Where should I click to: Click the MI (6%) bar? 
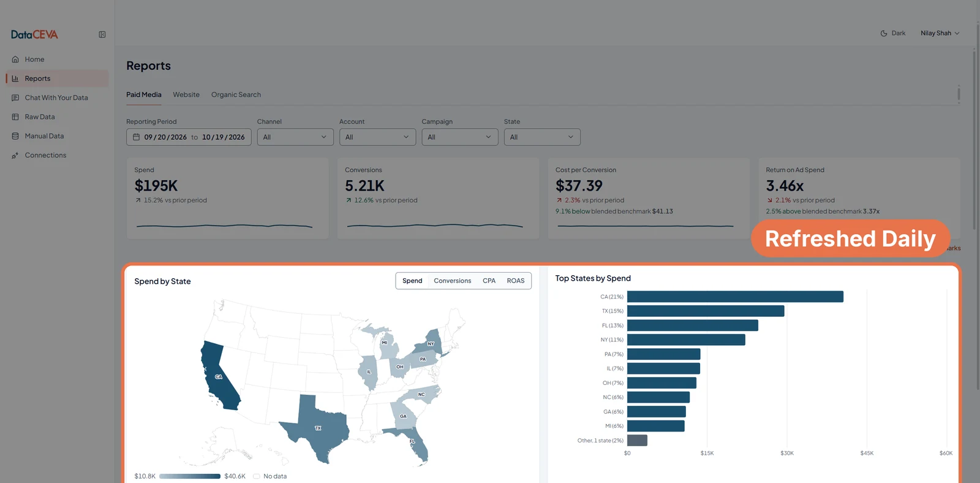(656, 426)
